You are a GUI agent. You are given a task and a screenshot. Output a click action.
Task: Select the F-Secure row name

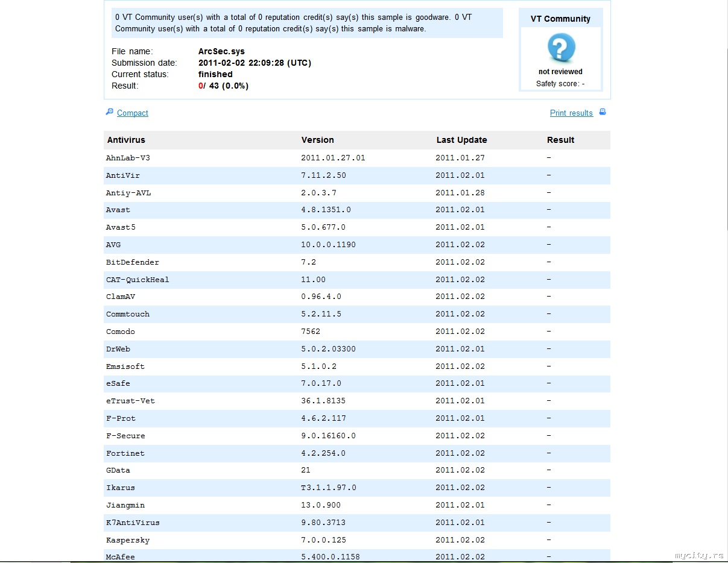(125, 436)
